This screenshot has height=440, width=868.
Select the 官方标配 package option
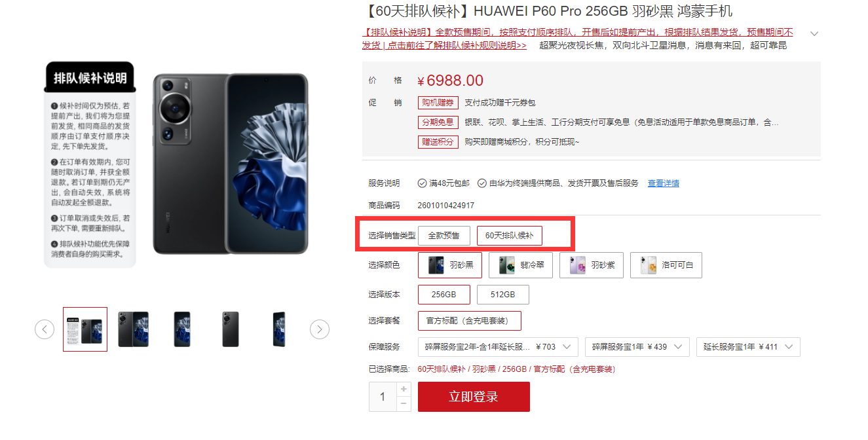pos(470,321)
